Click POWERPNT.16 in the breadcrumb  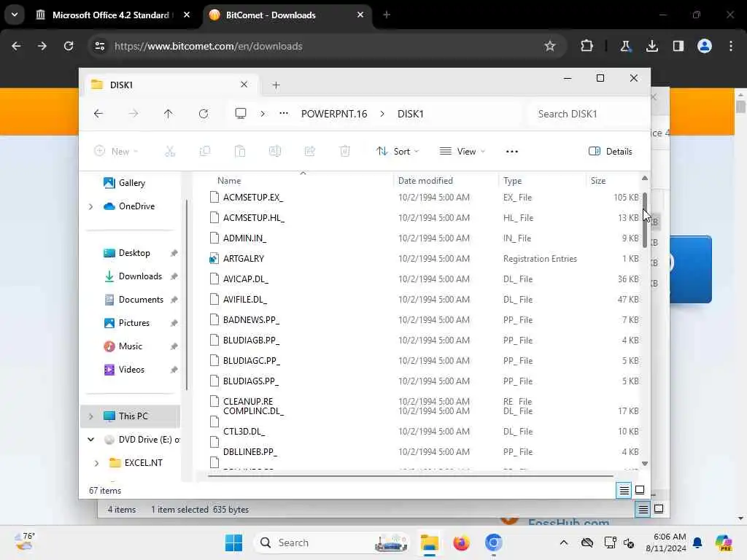[334, 114]
